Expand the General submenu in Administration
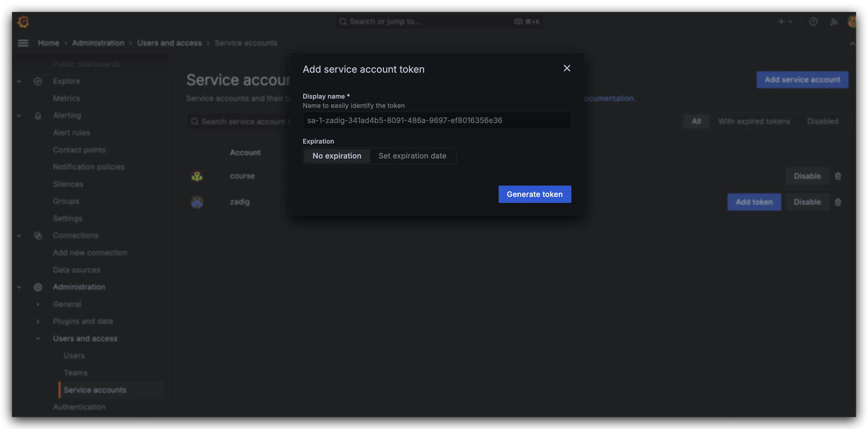Image resolution: width=868 pixels, height=429 pixels. pos(38,304)
